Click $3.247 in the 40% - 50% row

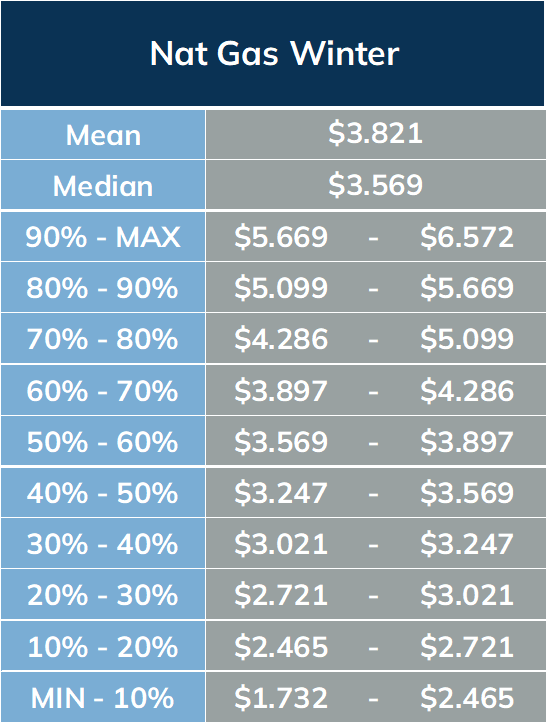[281, 493]
